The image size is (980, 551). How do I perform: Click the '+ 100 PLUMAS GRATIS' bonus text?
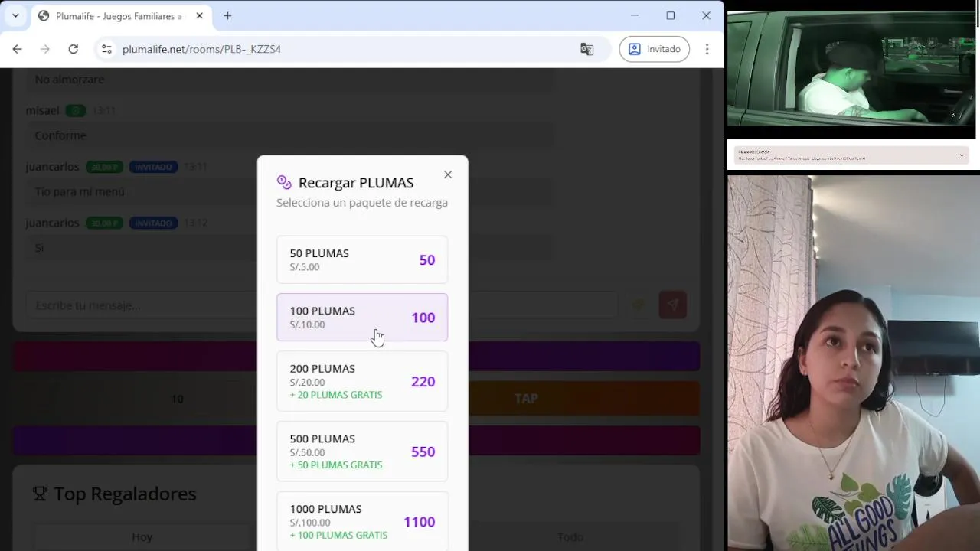pos(338,536)
